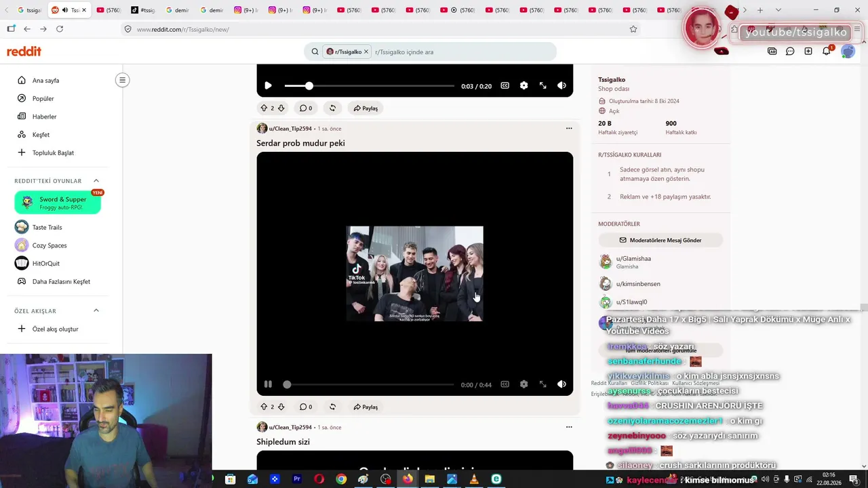868x488 pixels.
Task: Seek on the top video's progress bar
Action: pos(370,86)
